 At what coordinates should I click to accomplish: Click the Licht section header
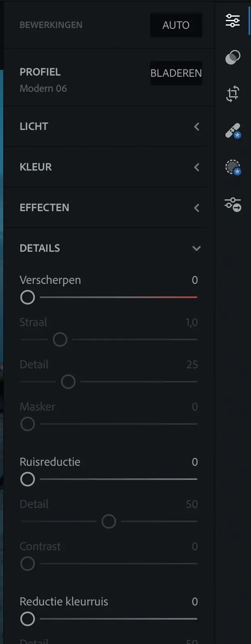click(34, 127)
